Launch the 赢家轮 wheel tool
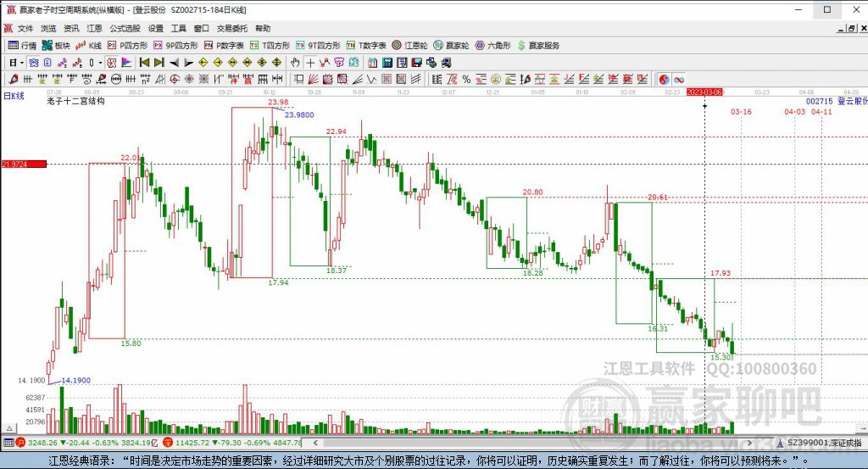This screenshot has width=868, height=469. click(x=451, y=46)
